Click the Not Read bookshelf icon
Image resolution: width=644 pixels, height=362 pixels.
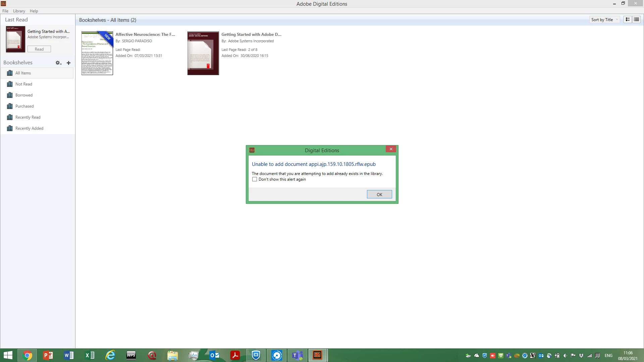pos(10,84)
